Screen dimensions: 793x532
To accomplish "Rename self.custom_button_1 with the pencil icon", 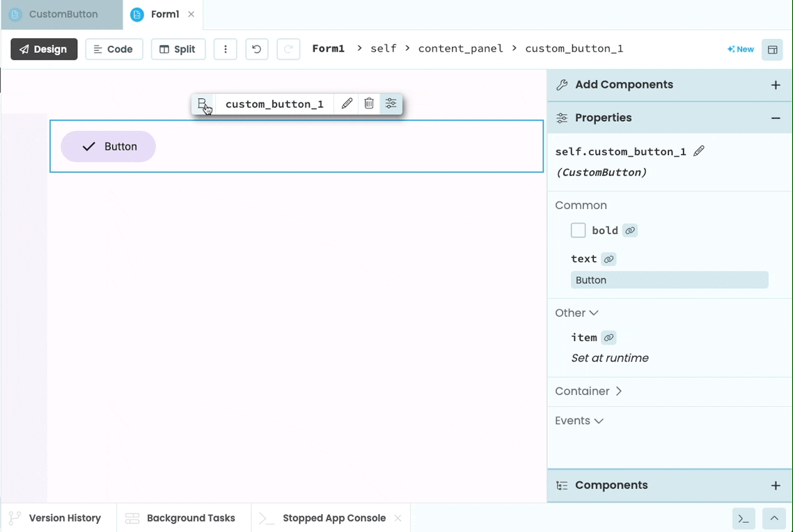I will click(699, 150).
